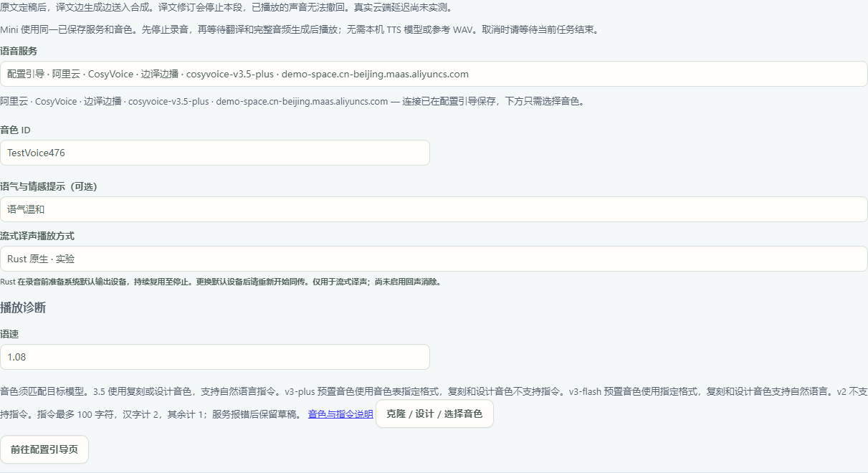The image size is (868, 473).
Task: Open the 语音服务 dropdown
Action: click(x=434, y=74)
